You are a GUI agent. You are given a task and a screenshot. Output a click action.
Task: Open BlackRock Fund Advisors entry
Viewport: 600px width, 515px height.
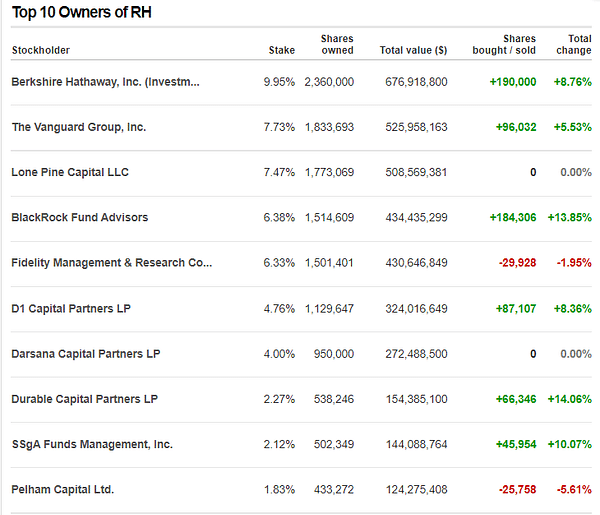(x=80, y=217)
